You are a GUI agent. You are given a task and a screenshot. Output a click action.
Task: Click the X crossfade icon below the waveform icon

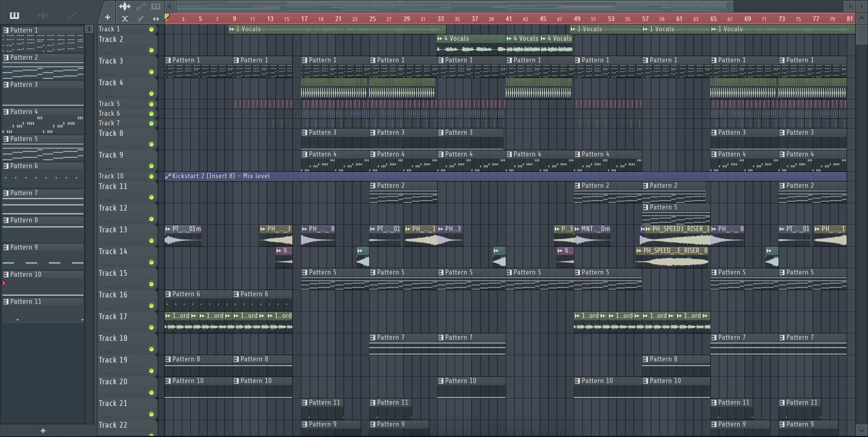(125, 19)
